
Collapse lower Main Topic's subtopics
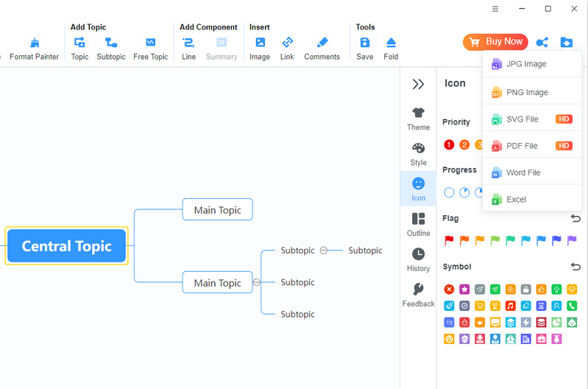pos(257,282)
